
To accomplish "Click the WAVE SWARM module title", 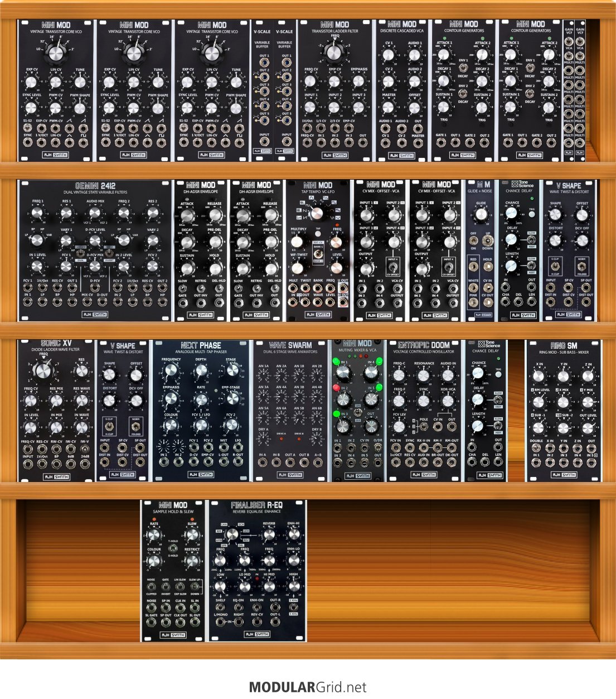I will [x=290, y=345].
